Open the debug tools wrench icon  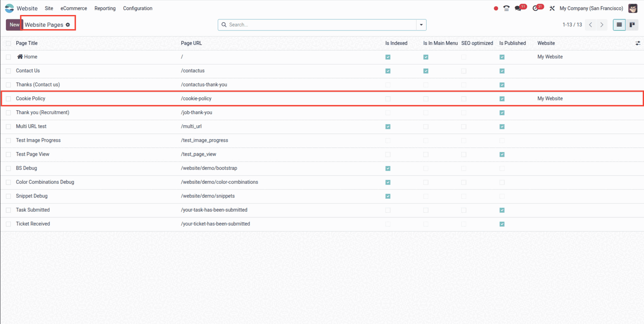(552, 8)
